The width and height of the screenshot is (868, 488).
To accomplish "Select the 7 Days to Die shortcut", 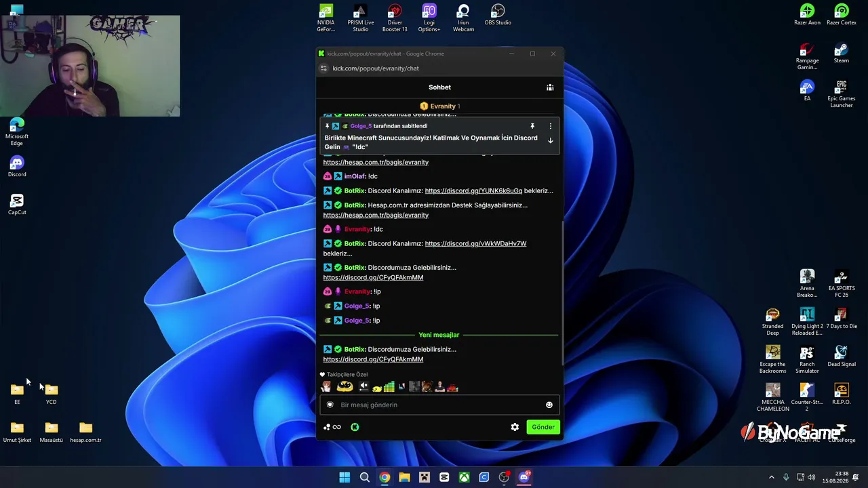I will [x=842, y=319].
